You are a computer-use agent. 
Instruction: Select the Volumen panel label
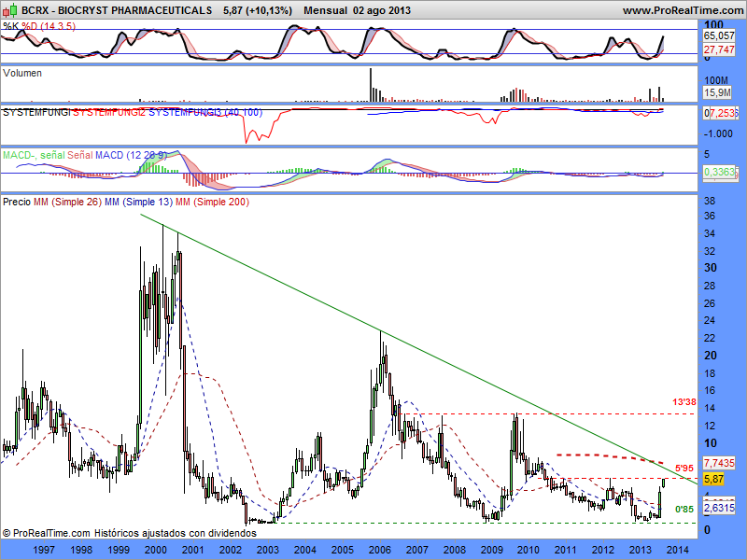coord(22,72)
